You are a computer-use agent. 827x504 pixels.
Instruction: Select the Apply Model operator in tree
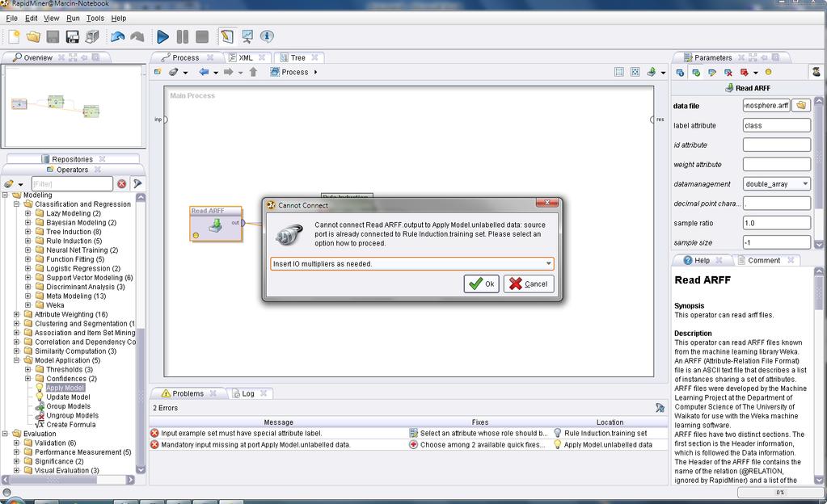coord(65,388)
